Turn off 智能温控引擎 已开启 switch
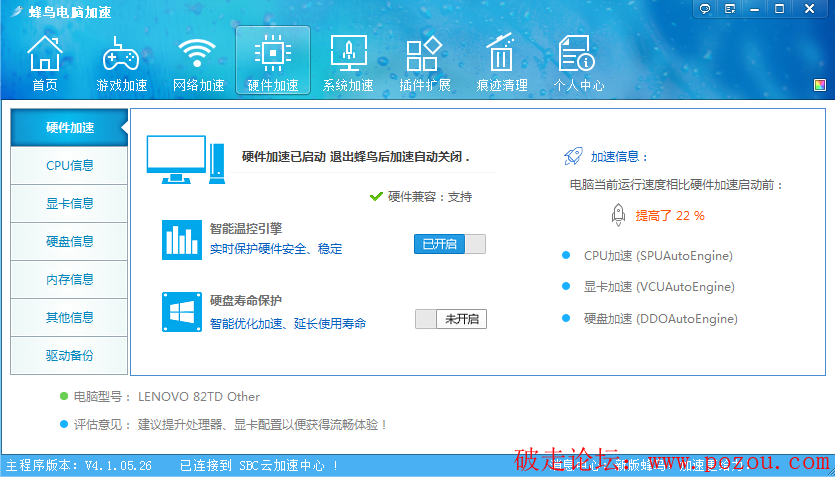835x477 pixels. [x=450, y=244]
